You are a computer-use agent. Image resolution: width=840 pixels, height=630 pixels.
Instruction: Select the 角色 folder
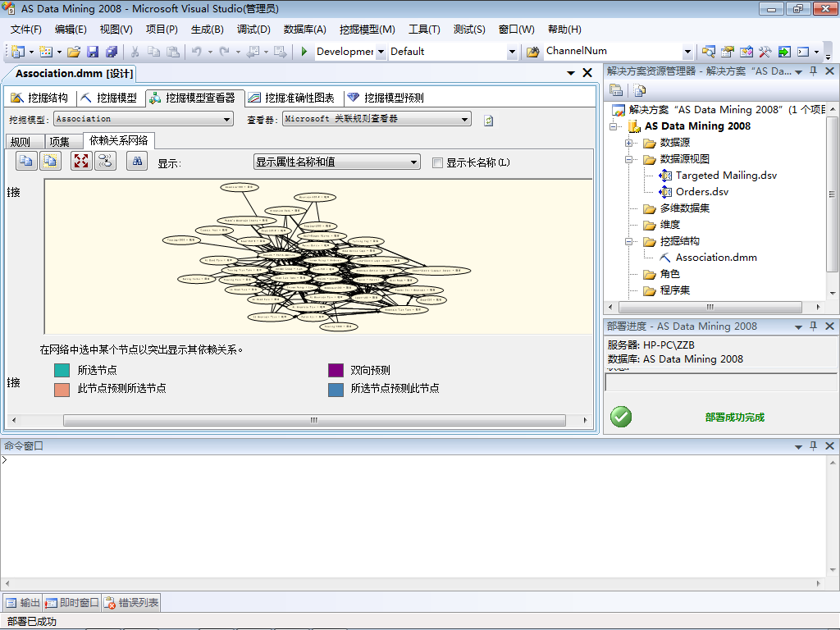(x=669, y=274)
